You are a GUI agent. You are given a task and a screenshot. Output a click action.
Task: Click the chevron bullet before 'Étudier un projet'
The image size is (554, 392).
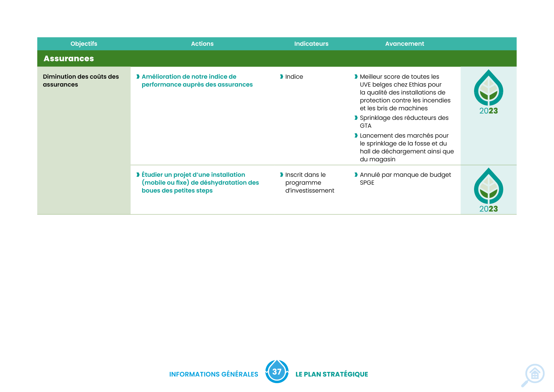click(138, 175)
